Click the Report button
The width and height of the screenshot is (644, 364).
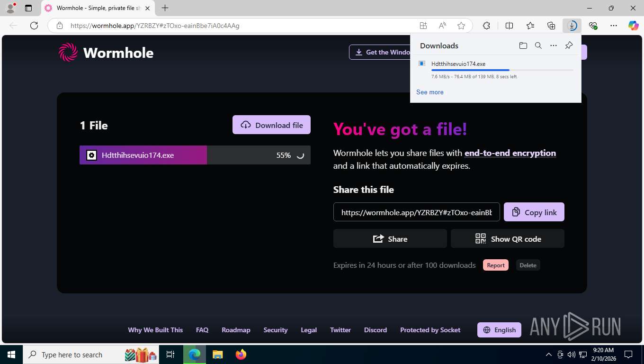[496, 265]
